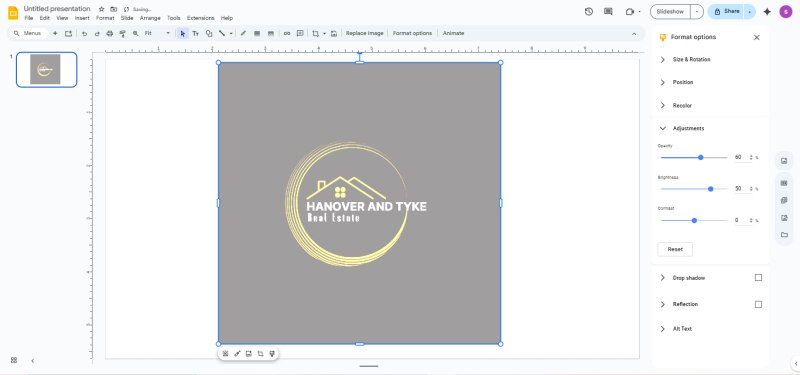
Task: Open grid view of slides
Action: tap(14, 360)
